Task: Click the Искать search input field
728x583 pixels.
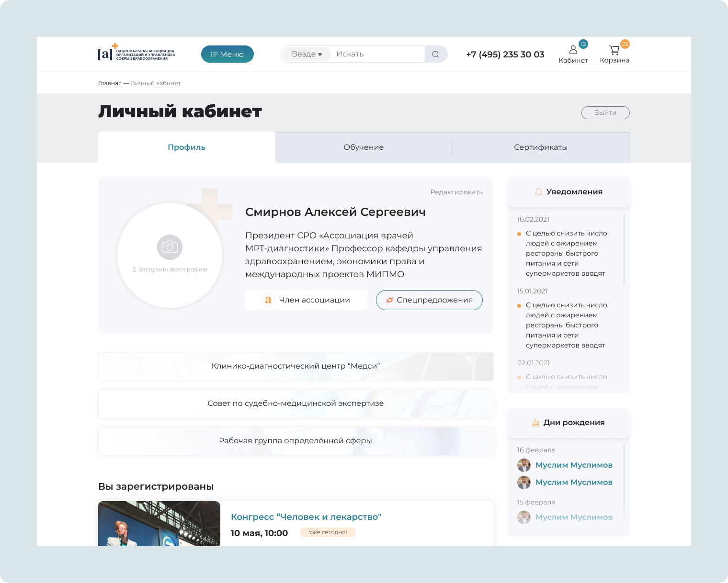Action: 377,54
